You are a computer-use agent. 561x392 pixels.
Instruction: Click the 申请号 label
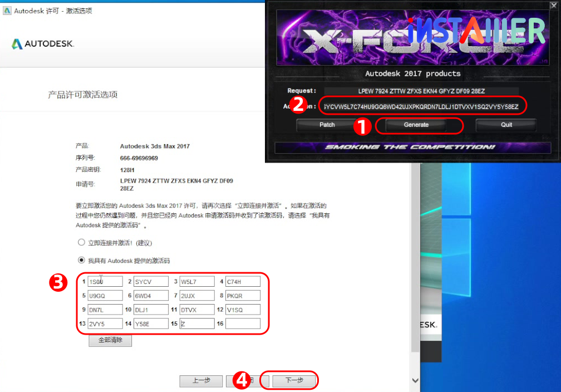click(85, 184)
